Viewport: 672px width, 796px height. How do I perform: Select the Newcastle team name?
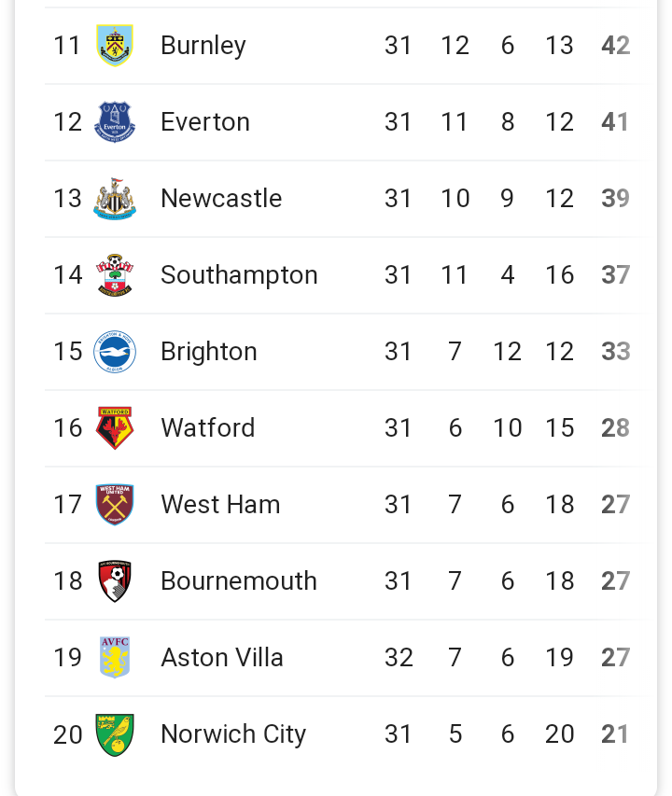pyautogui.click(x=221, y=199)
